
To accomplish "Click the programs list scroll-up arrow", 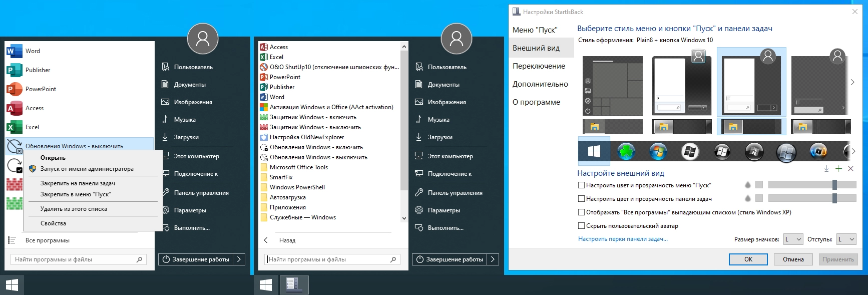I will click(404, 47).
